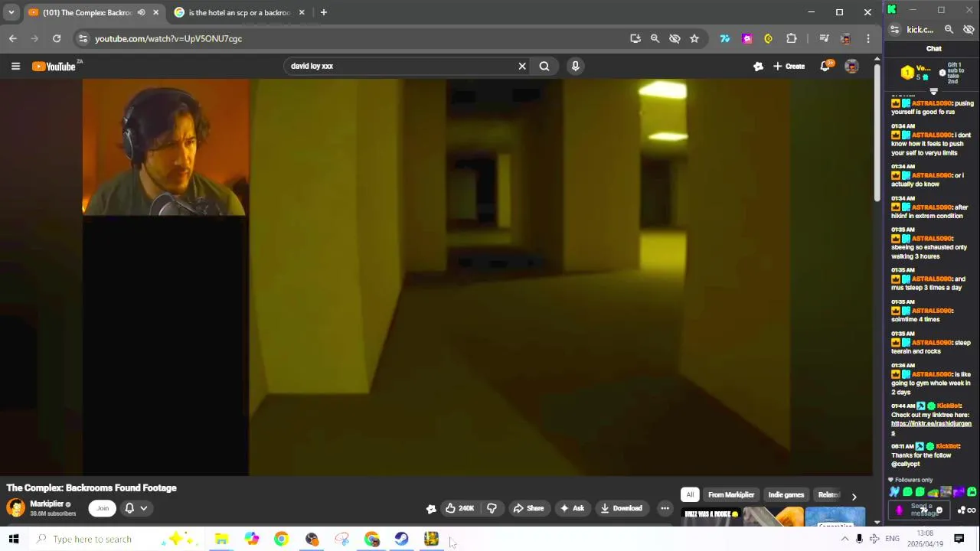
Task: Go back in Chrome history
Action: point(13,38)
